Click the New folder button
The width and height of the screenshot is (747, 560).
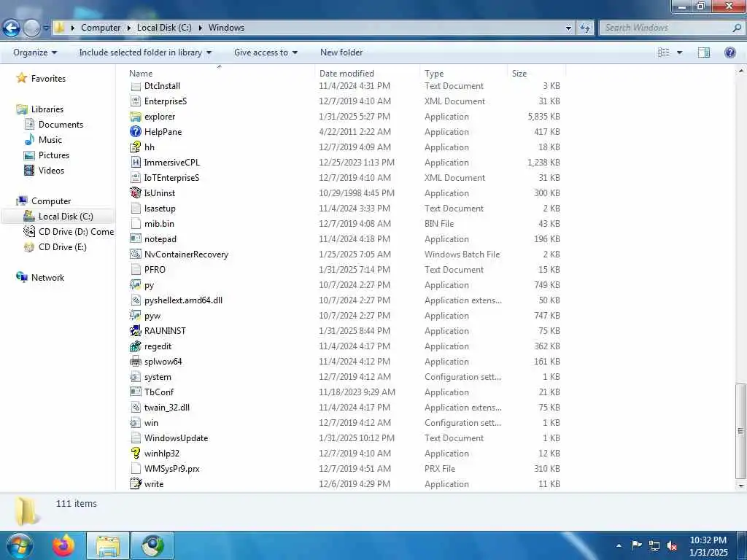coord(341,52)
